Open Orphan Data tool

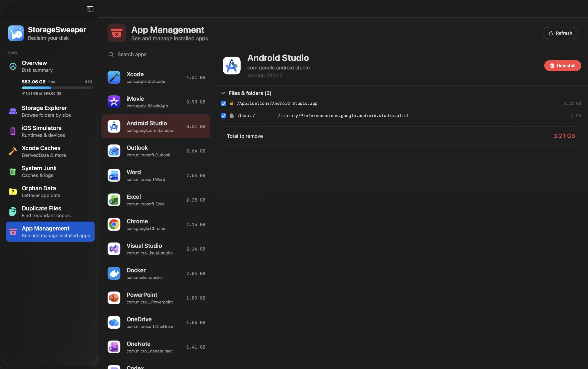coord(50,192)
